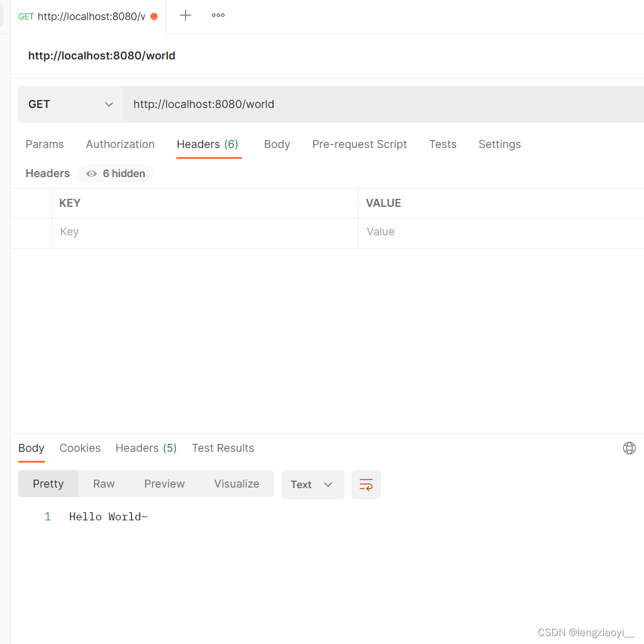
Task: Click the VALUE column header
Action: (x=384, y=203)
